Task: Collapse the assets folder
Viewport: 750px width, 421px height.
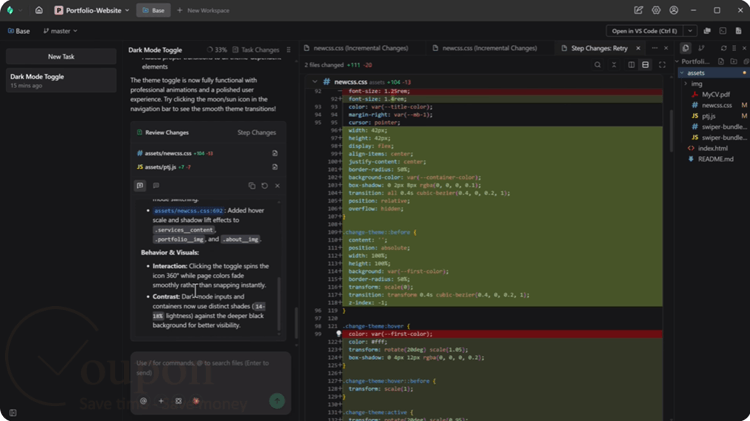Action: [682, 73]
